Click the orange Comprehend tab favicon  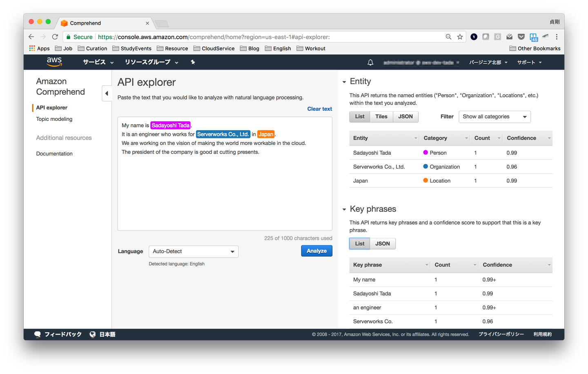point(64,23)
